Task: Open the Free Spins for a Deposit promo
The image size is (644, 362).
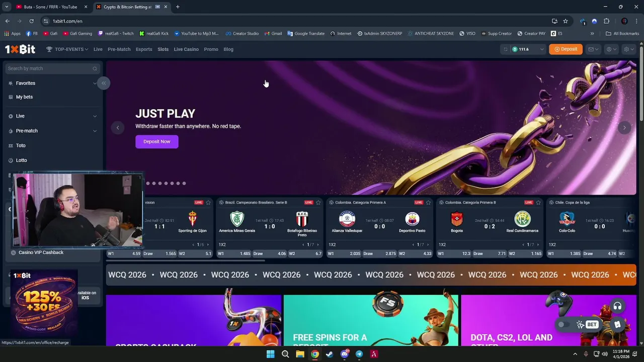Action: 371,320
